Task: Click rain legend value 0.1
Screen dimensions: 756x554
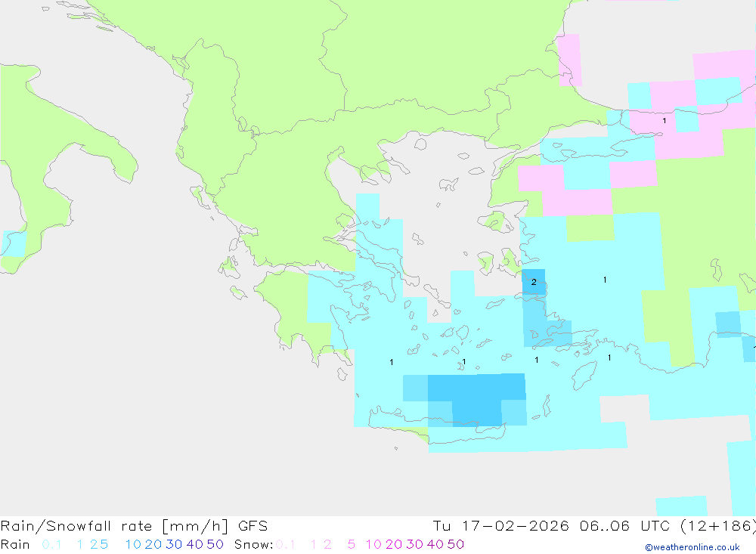Action: [x=51, y=544]
